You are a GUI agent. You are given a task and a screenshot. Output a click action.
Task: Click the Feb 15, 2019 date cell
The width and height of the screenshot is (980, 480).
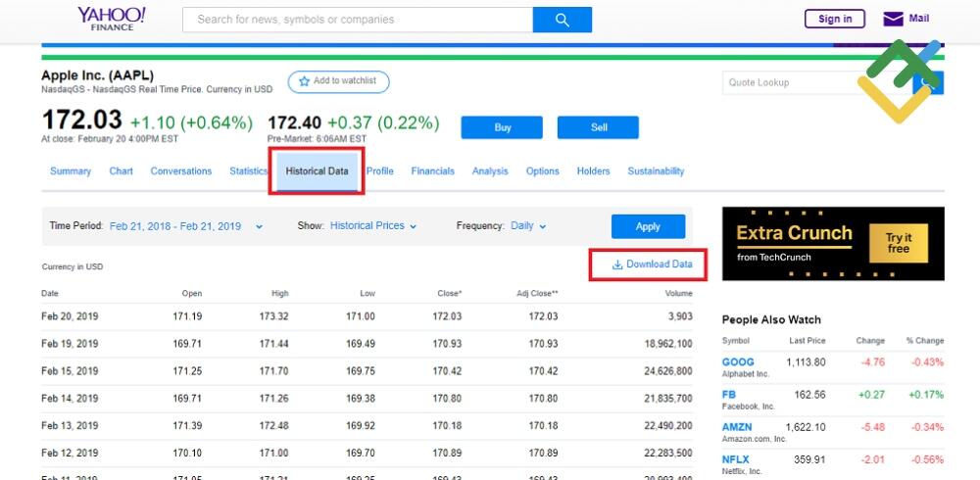click(70, 371)
